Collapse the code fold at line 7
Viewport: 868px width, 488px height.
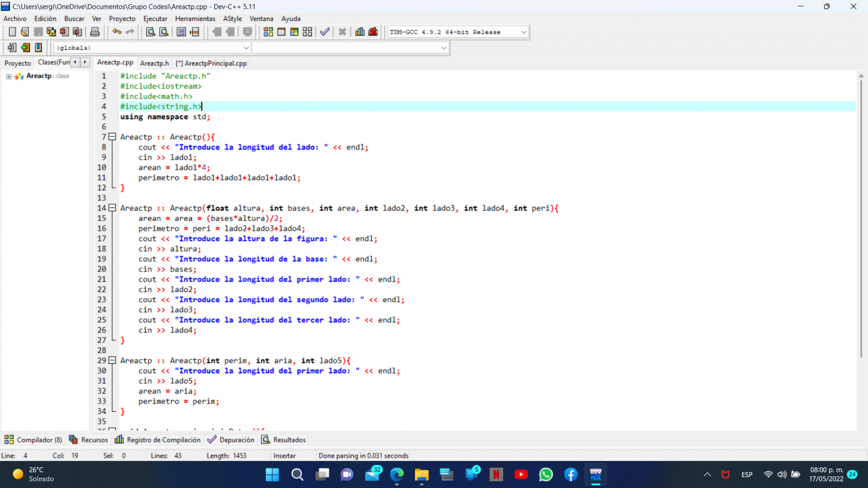(x=112, y=137)
